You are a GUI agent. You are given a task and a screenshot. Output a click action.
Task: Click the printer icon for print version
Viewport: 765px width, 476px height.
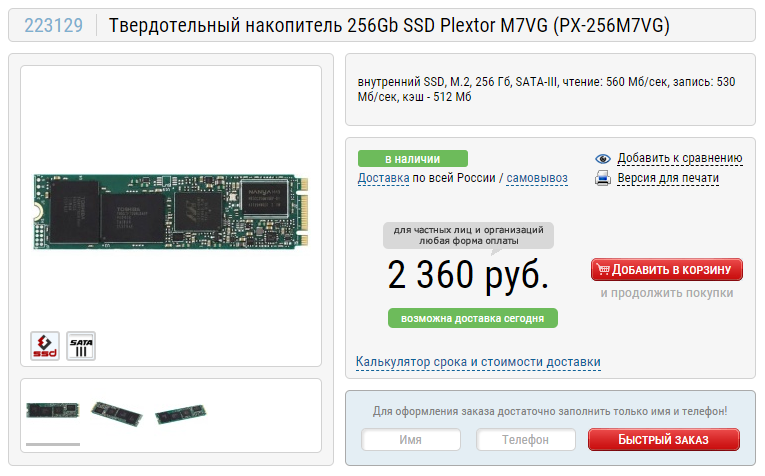[603, 178]
